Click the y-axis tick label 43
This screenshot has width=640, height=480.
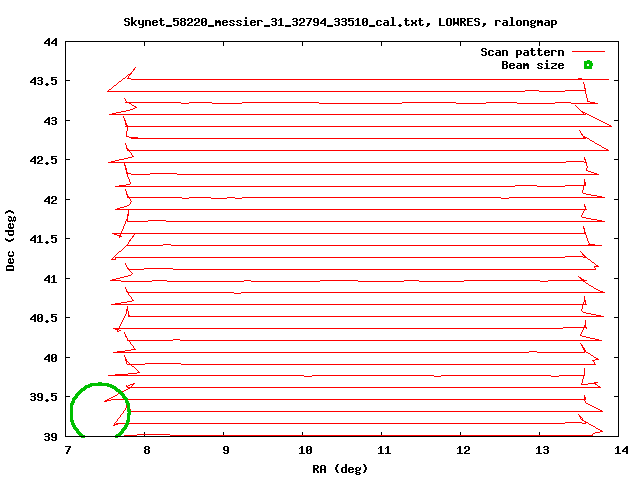(51, 121)
